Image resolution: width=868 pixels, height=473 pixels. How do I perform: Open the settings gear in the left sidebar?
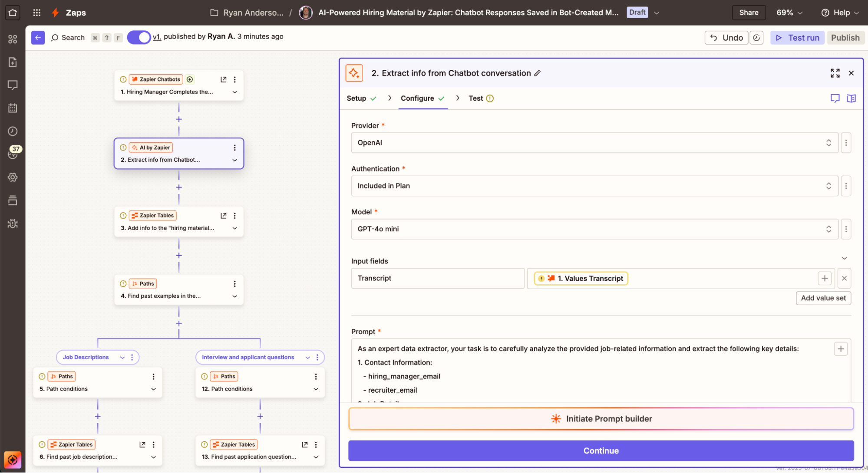[12, 177]
